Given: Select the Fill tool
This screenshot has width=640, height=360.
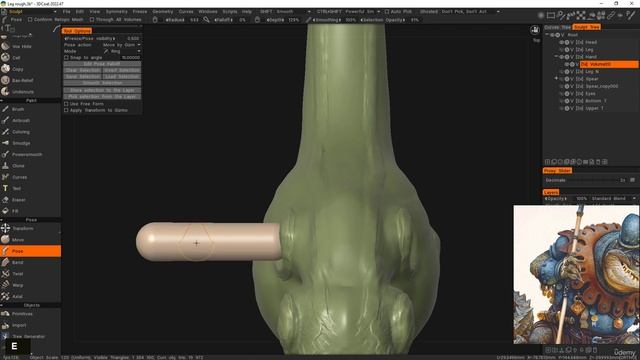Looking at the screenshot, I should pos(15,211).
